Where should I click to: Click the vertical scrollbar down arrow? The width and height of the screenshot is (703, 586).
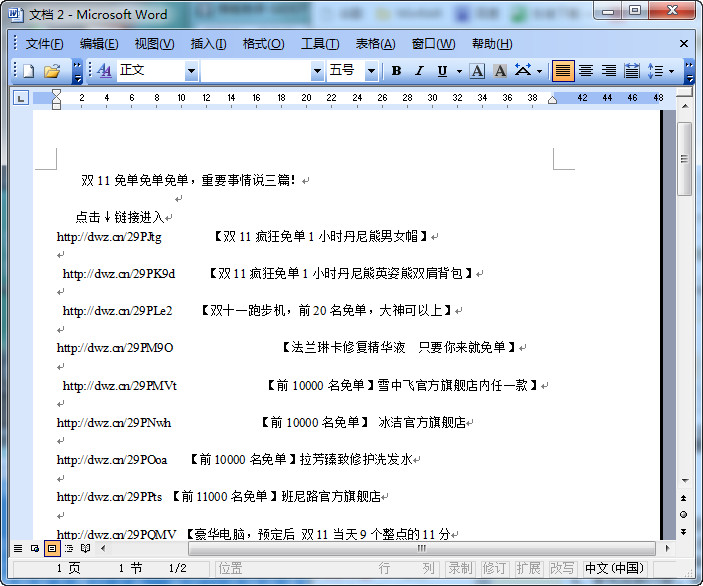click(x=685, y=481)
